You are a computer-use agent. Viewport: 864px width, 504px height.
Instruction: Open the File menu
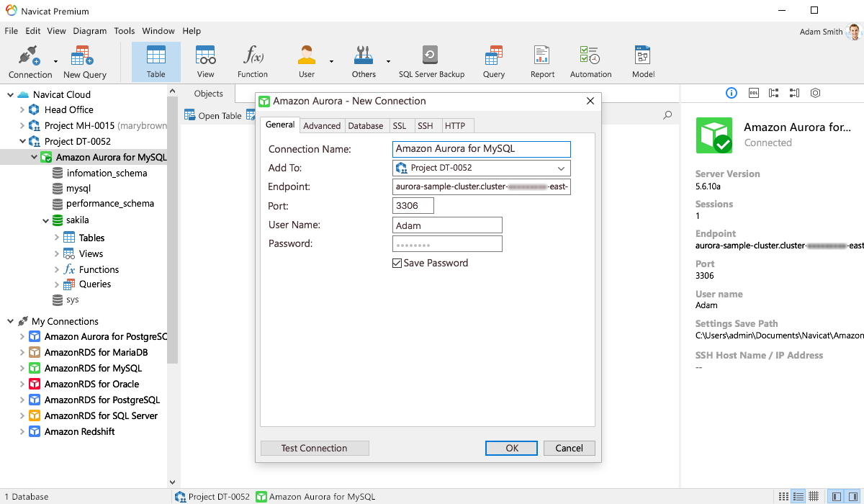(12, 31)
